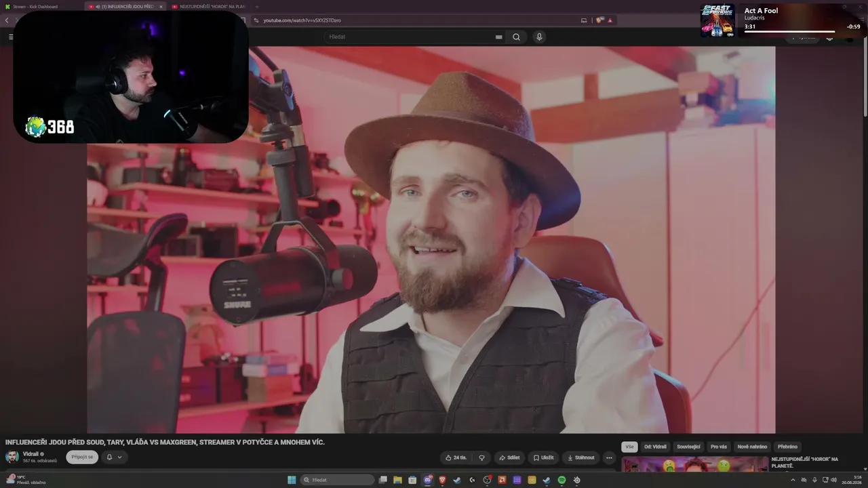Open the Windows Start menu
The height and width of the screenshot is (488, 868).
[292, 480]
